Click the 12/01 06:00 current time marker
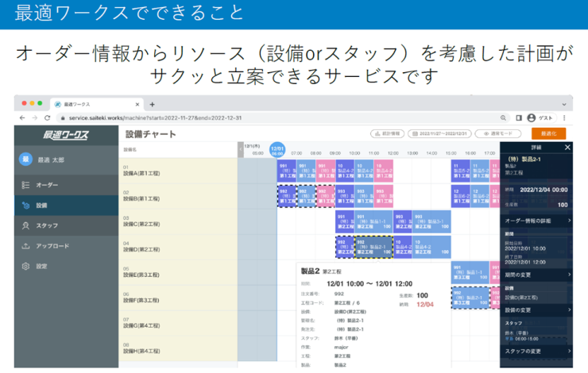 [x=277, y=150]
